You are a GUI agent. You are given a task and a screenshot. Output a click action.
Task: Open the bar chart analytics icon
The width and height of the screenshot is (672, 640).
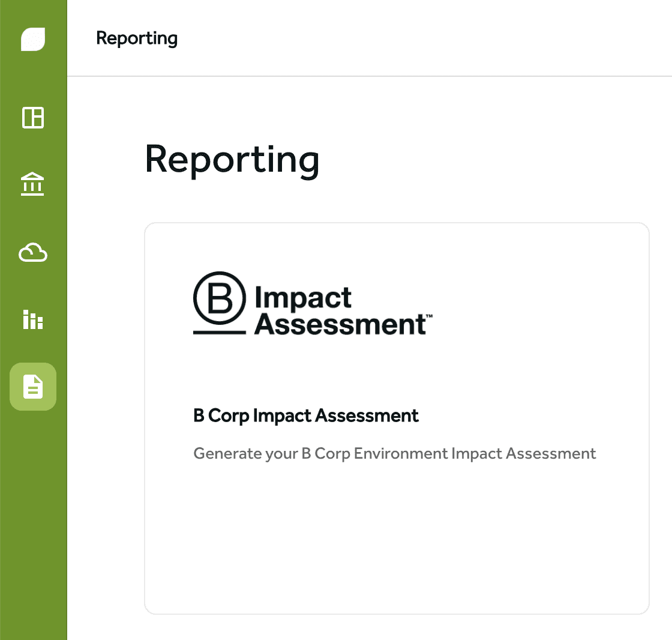33,319
